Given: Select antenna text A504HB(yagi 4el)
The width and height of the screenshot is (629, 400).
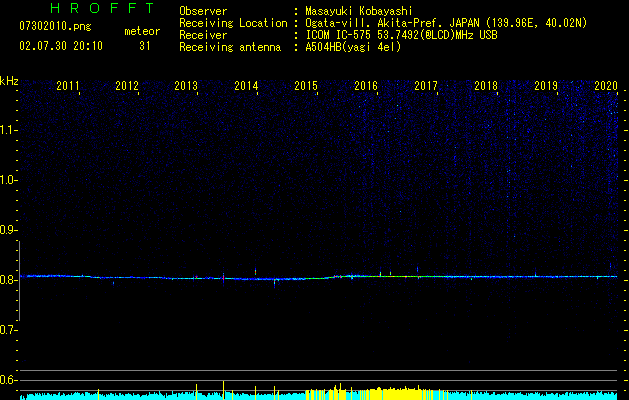Looking at the screenshot, I should coord(353,47).
